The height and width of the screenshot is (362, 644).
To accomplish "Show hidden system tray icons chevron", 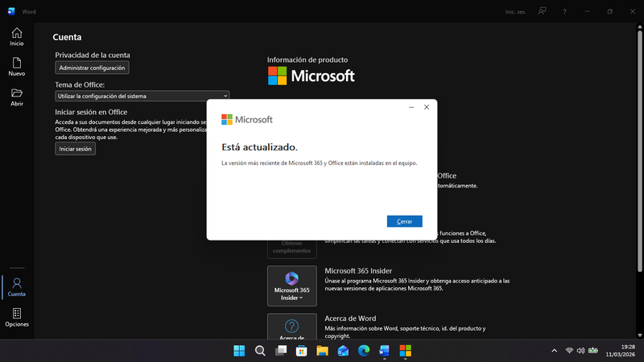I will pyautogui.click(x=554, y=351).
